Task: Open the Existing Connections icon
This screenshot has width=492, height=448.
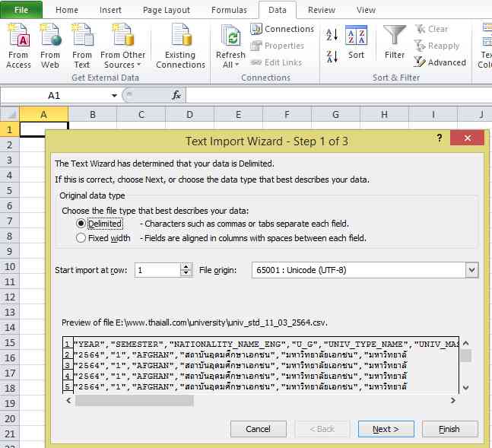Action: (x=180, y=37)
